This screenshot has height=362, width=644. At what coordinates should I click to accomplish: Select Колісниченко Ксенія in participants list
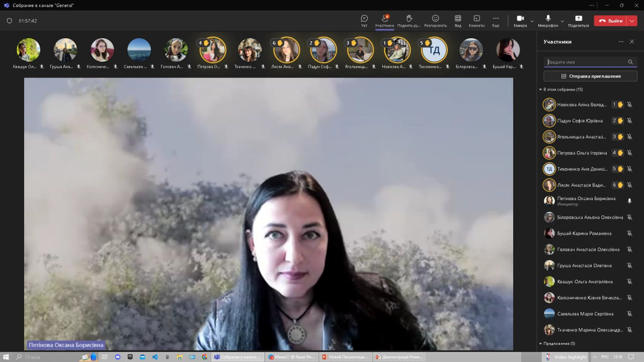[588, 298]
